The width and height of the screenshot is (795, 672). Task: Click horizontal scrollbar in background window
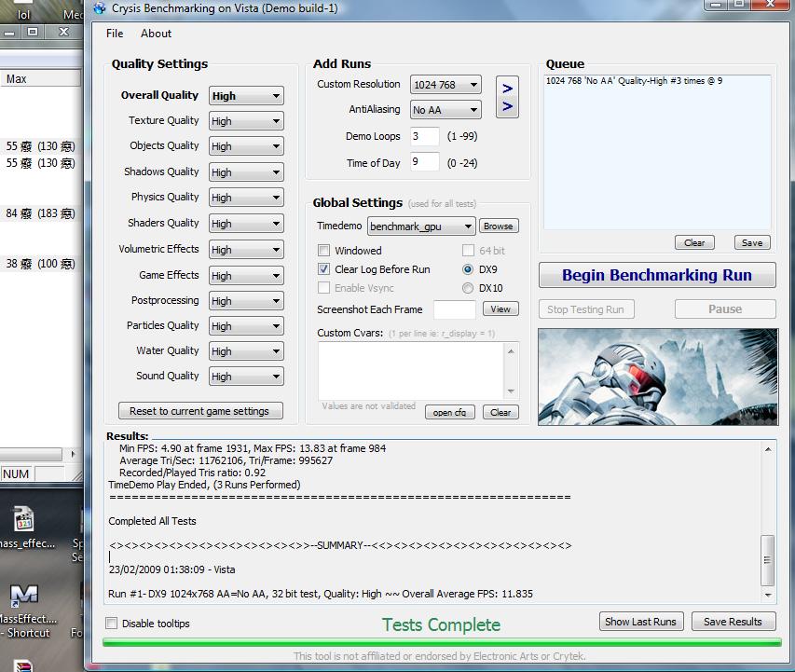tap(31, 454)
